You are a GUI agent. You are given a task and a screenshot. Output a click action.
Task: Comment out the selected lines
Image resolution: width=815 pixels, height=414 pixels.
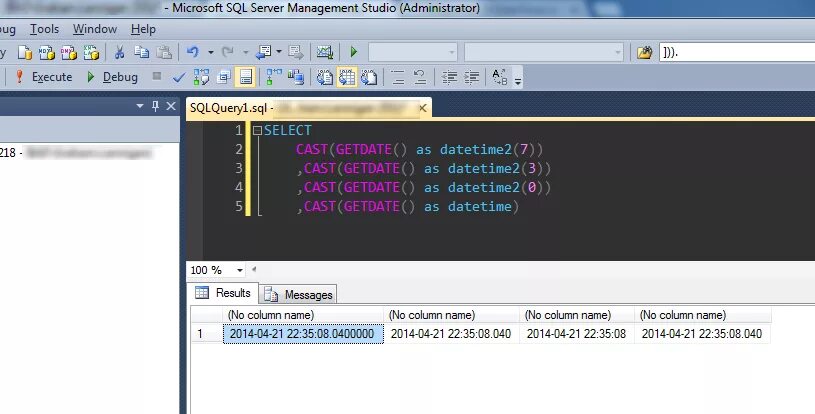398,77
